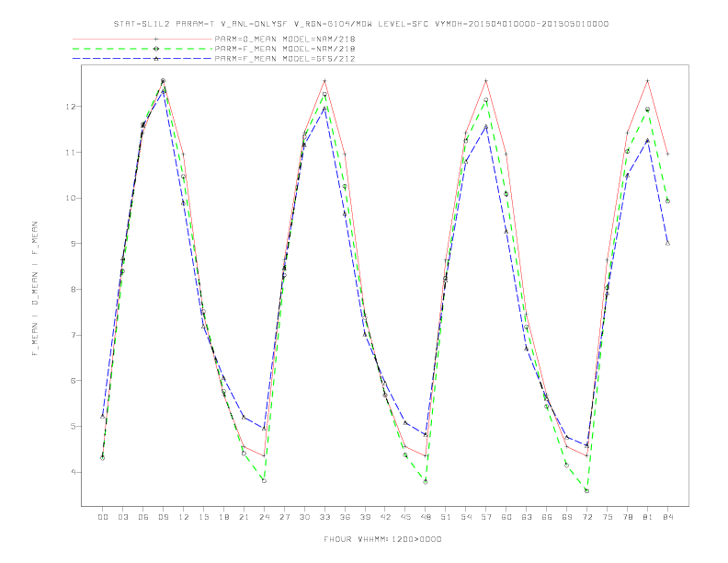Click forecast hour label 42 on x-axis
The image size is (728, 563).
point(385,517)
